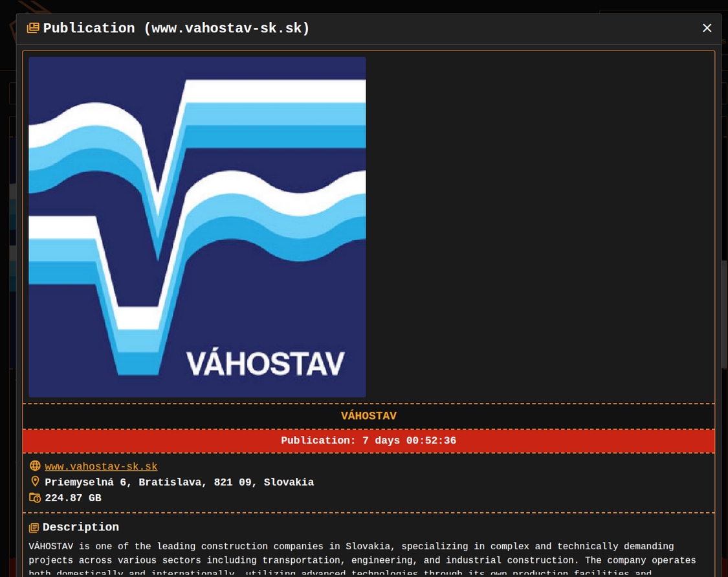Image resolution: width=728 pixels, height=577 pixels.
Task: Click the Description section heading
Action: coord(80,527)
